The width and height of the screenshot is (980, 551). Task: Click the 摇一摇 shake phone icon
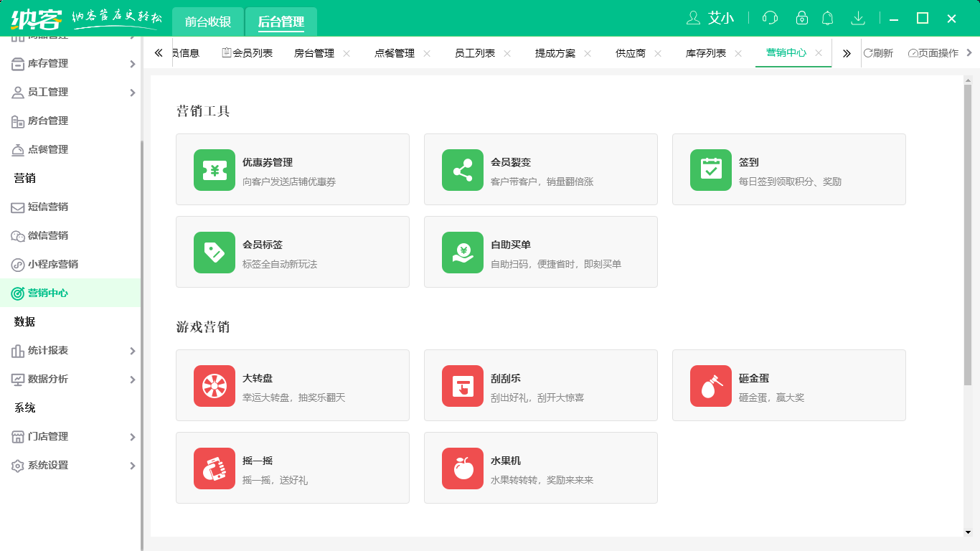[214, 468]
